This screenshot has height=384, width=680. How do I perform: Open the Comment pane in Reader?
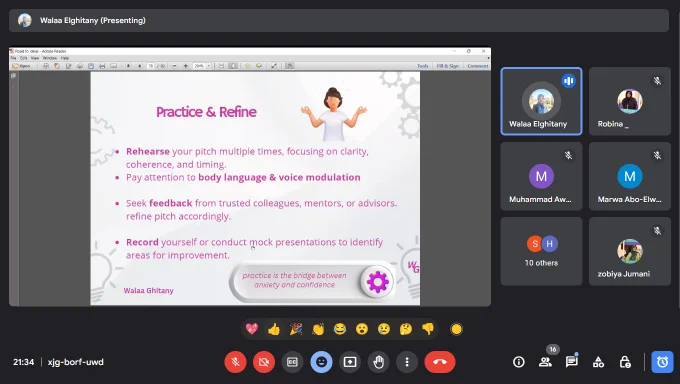click(x=478, y=66)
